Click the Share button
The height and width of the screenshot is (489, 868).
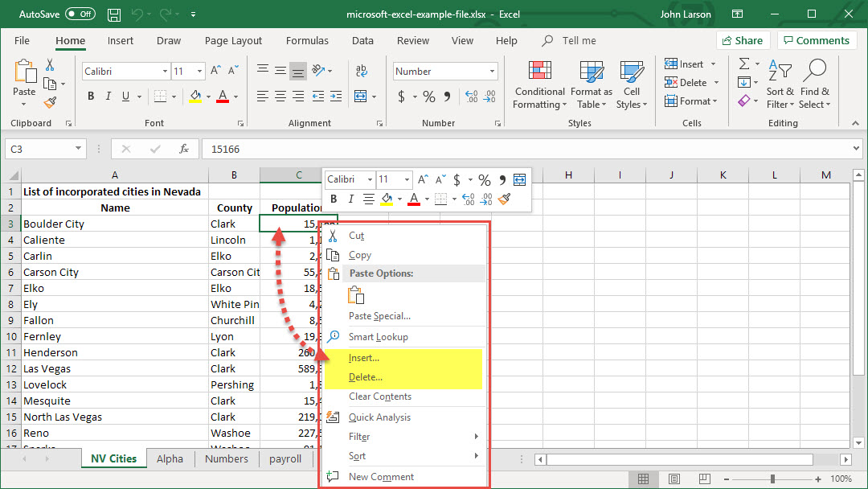pyautogui.click(x=743, y=40)
